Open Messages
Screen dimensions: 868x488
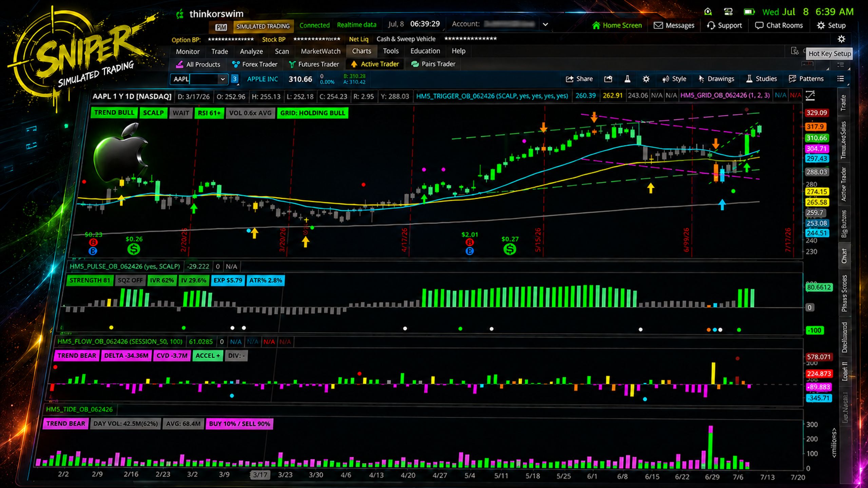click(674, 25)
